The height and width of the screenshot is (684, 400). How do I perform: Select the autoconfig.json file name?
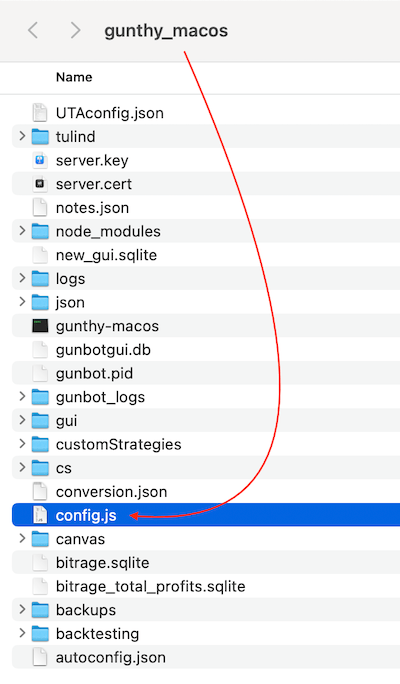[x=111, y=657]
